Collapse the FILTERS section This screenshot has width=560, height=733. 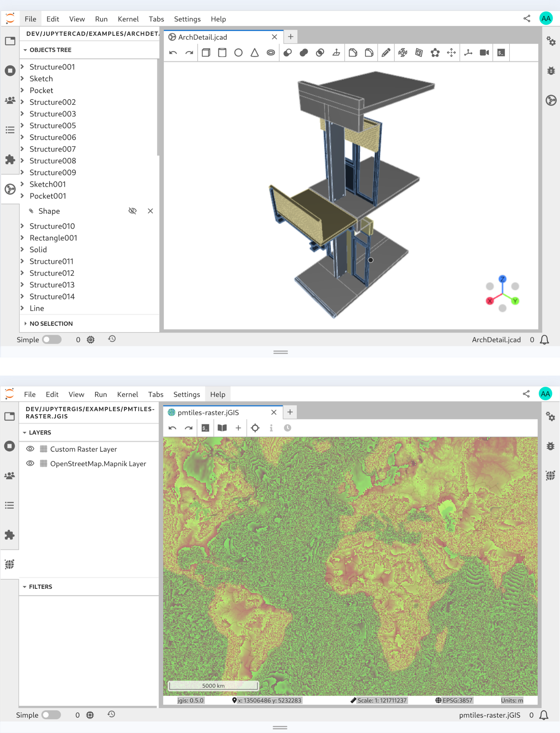click(x=25, y=587)
